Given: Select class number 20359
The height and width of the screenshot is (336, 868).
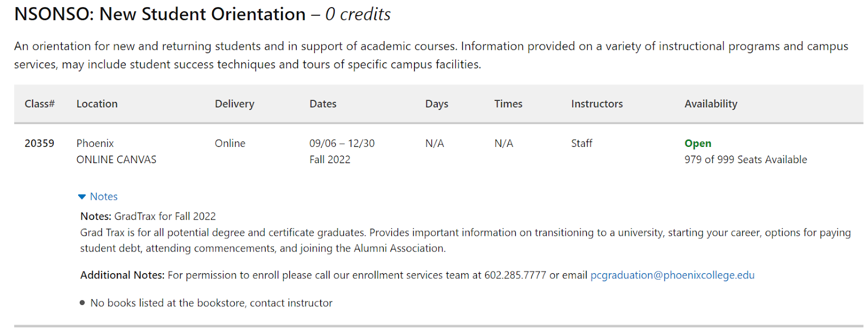Looking at the screenshot, I should (40, 144).
